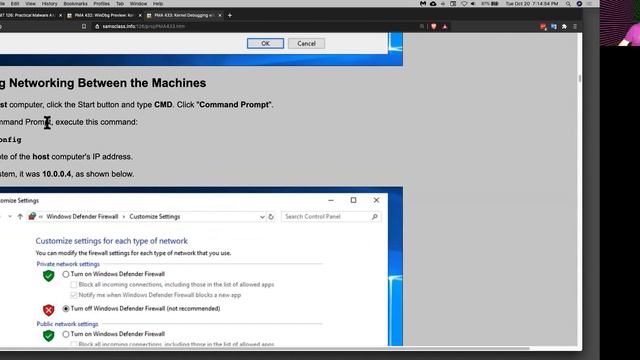
Task: Check Block all incoming connections under Private settings
Action: tap(74, 285)
